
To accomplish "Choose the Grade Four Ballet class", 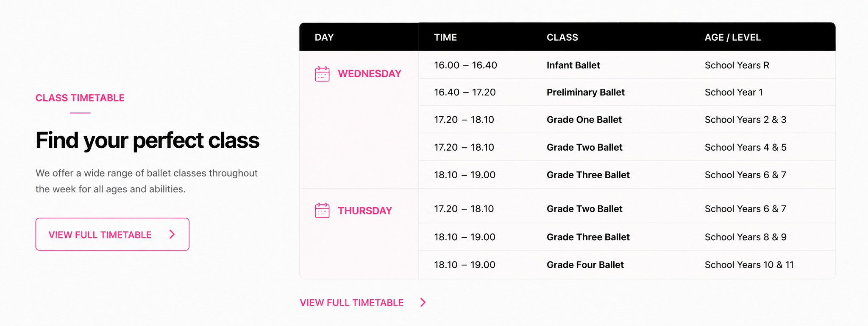I will 585,265.
